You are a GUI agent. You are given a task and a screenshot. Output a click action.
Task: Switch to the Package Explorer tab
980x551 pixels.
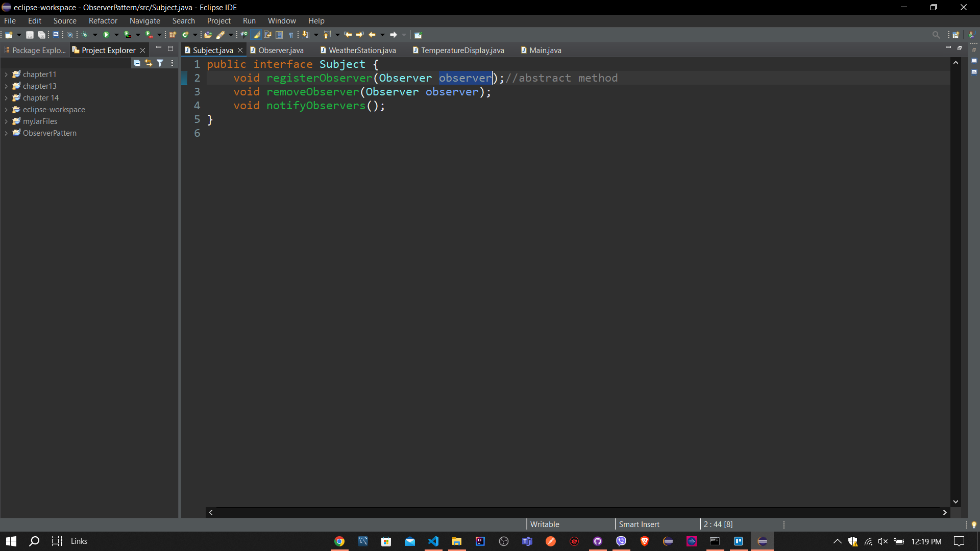pos(35,50)
